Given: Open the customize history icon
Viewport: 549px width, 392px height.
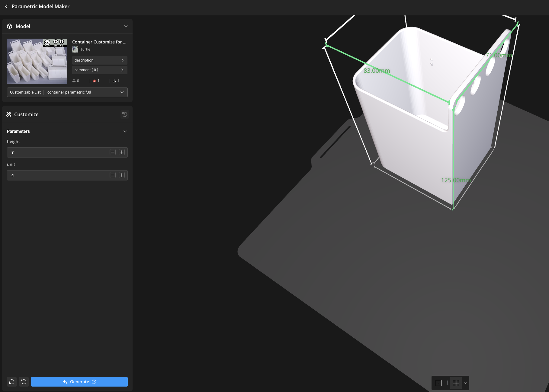Looking at the screenshot, I should click(125, 114).
